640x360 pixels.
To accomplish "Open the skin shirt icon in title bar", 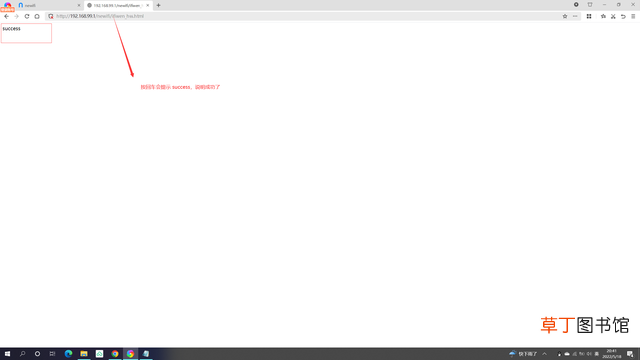I will (590, 4).
